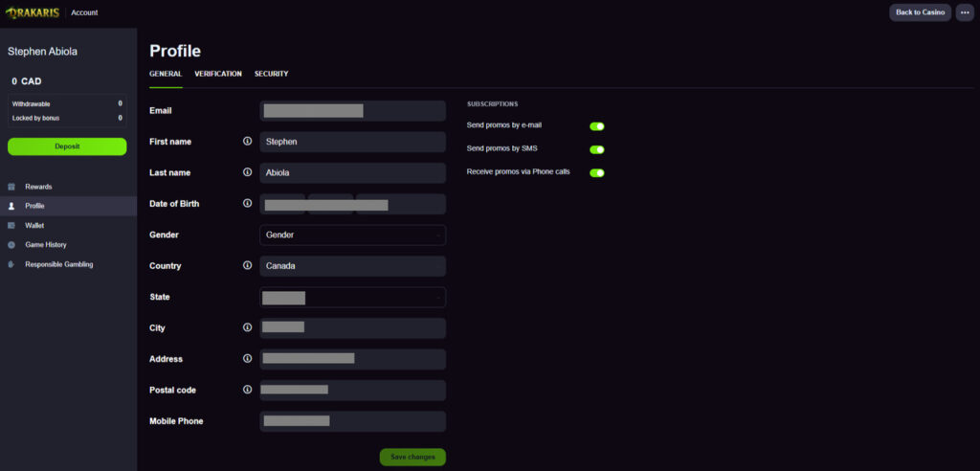Viewport: 980px width, 471px height.
Task: Click the Withdrawable balance row
Action: coord(67,103)
